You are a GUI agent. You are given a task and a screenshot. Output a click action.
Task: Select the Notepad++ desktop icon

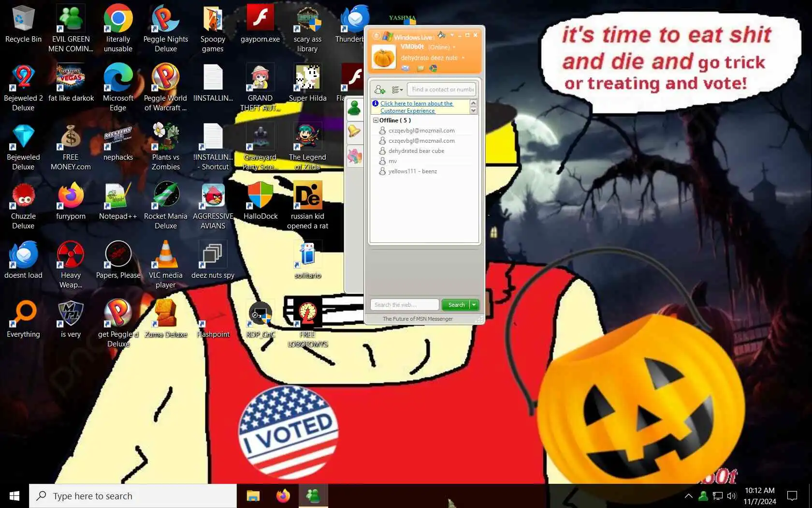point(118,200)
